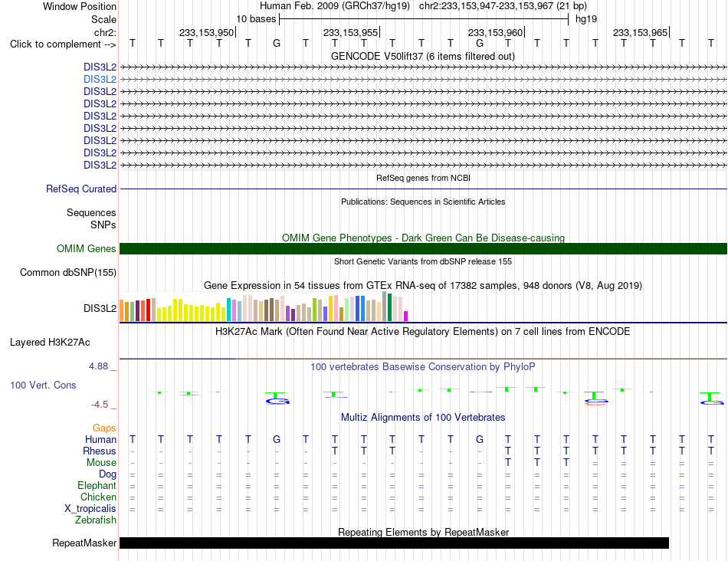Click the Zebrafish alignment row label
The image size is (728, 561).
point(96,520)
